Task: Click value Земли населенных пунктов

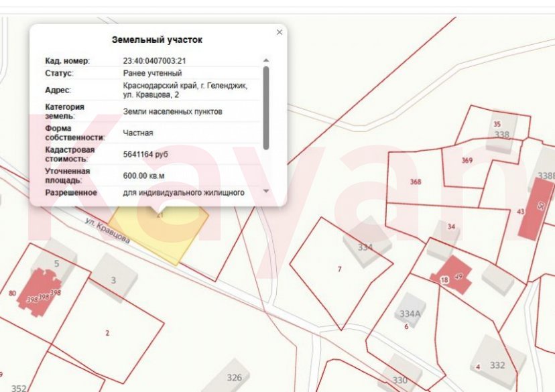Action: pos(173,112)
